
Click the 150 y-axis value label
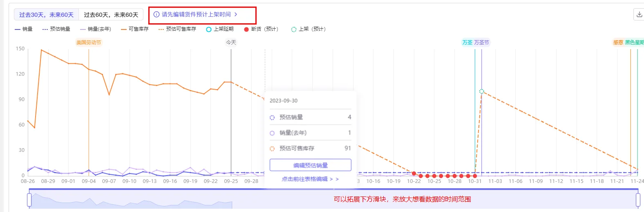point(20,49)
